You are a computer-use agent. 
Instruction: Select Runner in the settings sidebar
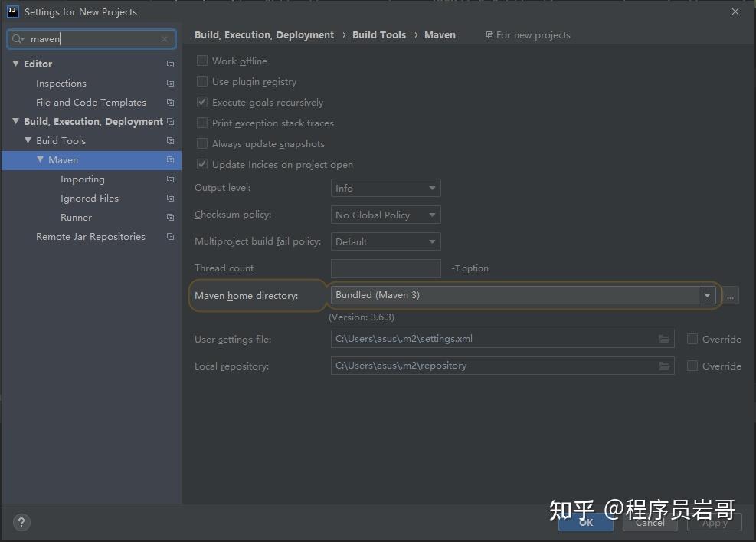76,217
